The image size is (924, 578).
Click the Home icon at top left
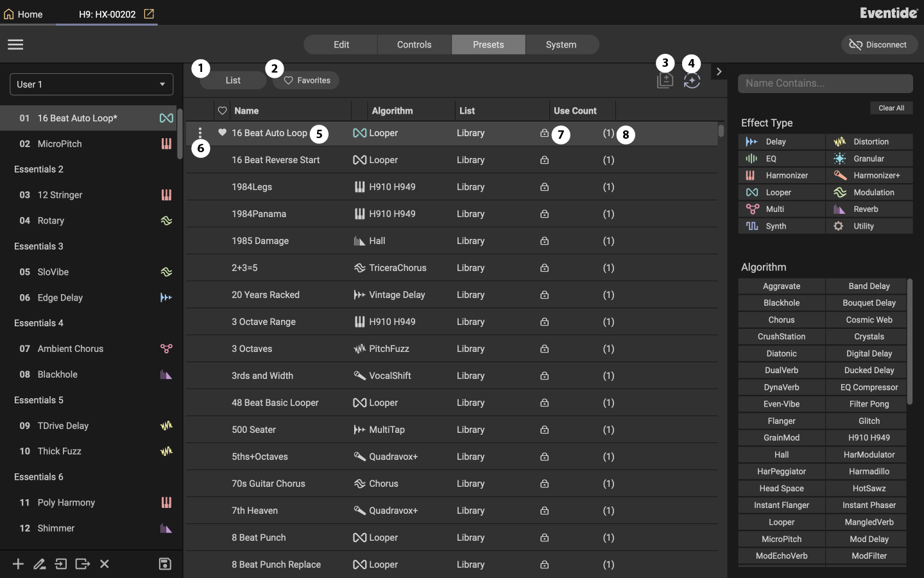pos(8,13)
